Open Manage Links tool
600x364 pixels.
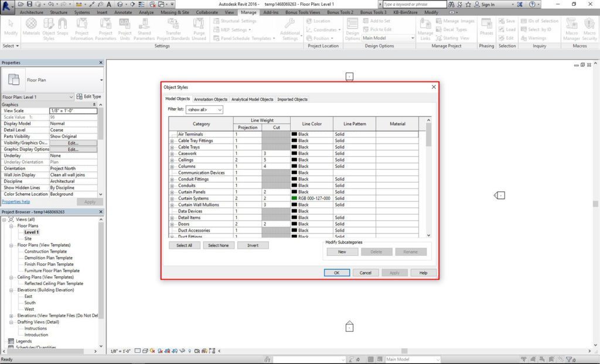[425, 29]
